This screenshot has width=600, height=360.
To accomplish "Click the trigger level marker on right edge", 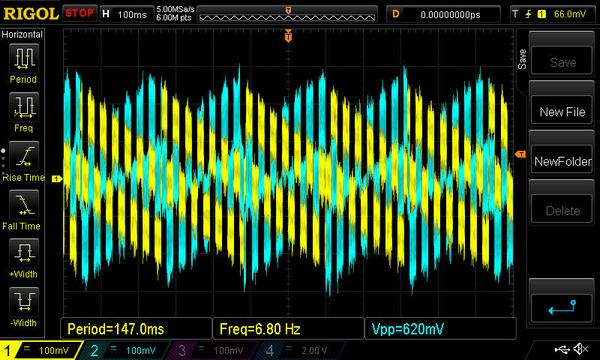I will (x=520, y=154).
